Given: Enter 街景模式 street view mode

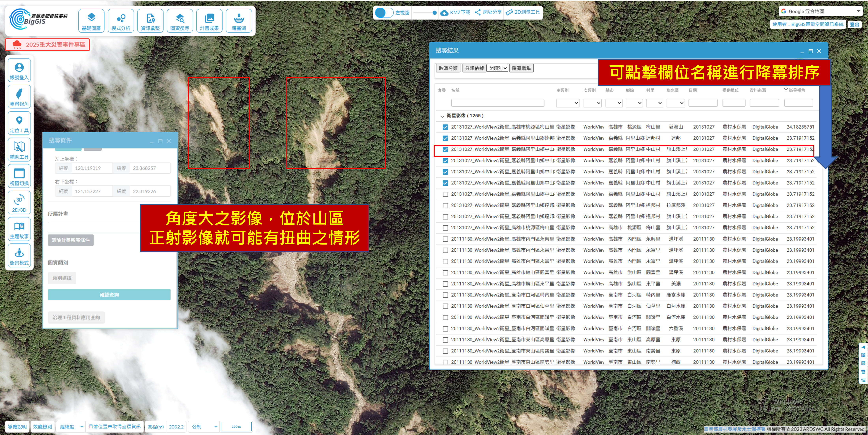Looking at the screenshot, I should [19, 256].
